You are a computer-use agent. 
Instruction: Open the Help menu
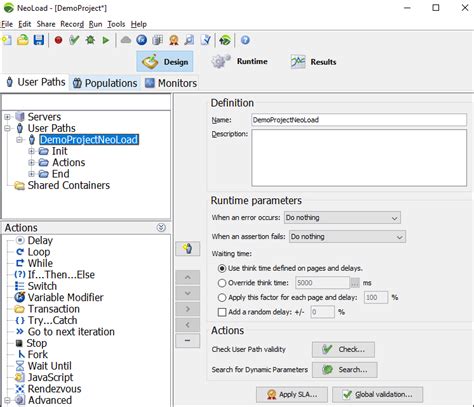pos(138,24)
